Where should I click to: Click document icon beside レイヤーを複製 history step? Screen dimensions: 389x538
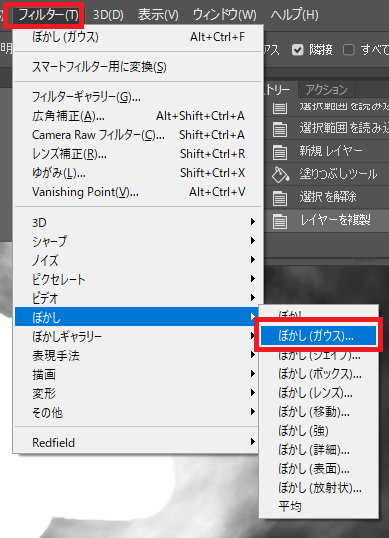click(280, 221)
